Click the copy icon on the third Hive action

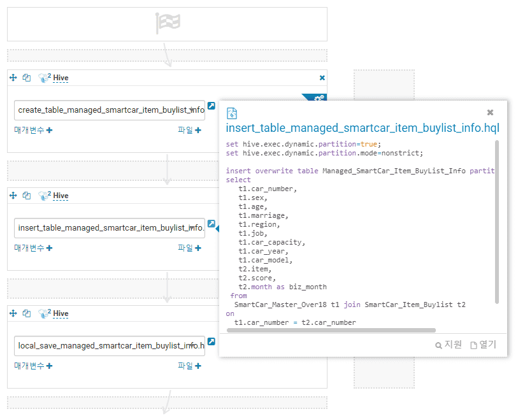pyautogui.click(x=26, y=313)
